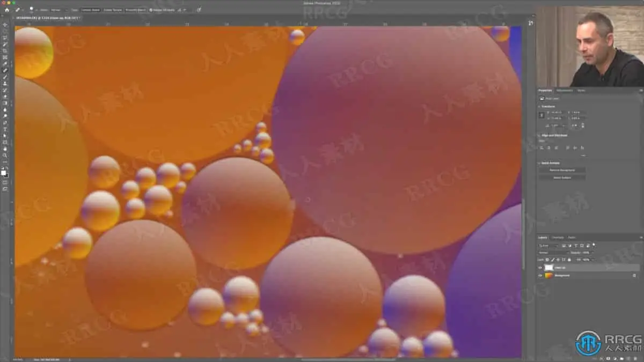The width and height of the screenshot is (644, 362).
Task: Flip layer horizontally in Transform section
Action: (x=575, y=125)
